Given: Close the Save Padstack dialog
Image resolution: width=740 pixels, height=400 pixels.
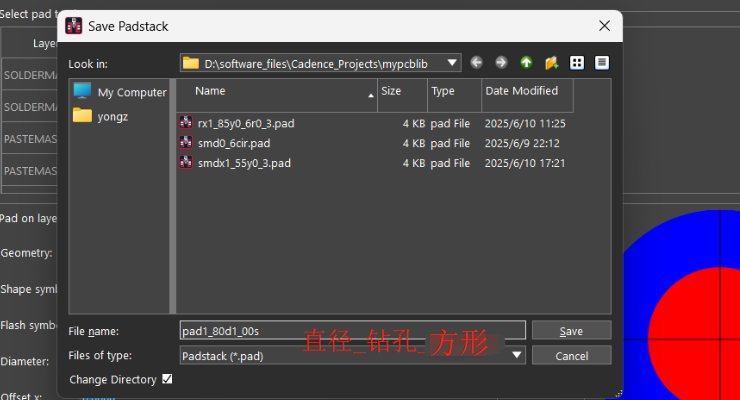Looking at the screenshot, I should pyautogui.click(x=605, y=26).
